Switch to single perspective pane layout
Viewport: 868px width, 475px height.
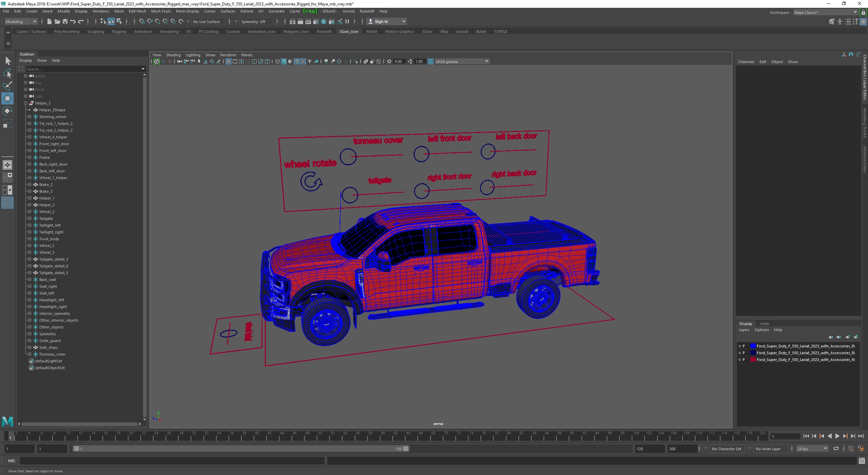point(7,165)
